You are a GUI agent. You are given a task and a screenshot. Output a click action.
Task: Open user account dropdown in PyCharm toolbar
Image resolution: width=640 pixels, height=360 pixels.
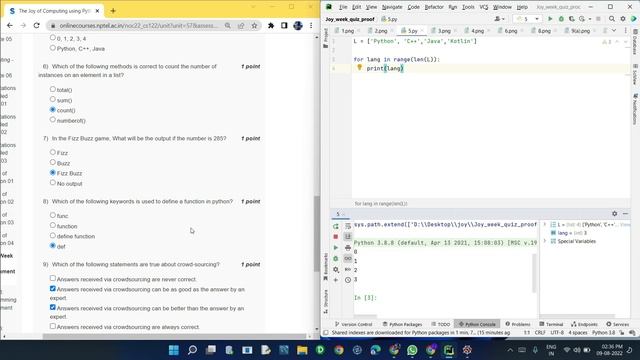(500, 19)
